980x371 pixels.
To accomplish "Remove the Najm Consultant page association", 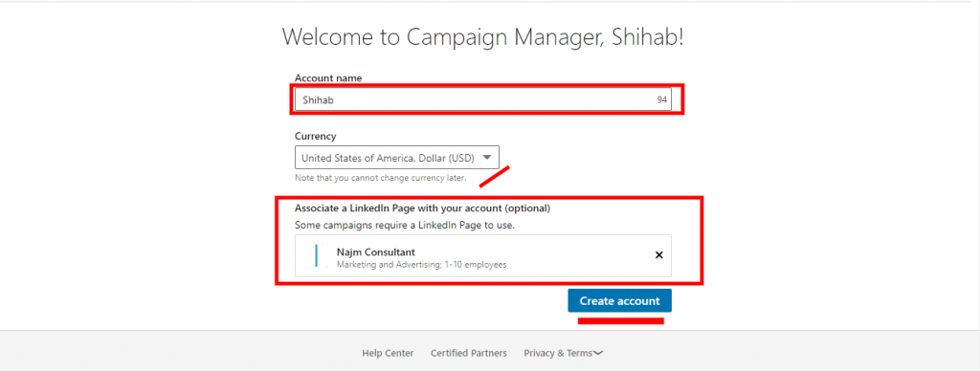I will click(x=658, y=255).
